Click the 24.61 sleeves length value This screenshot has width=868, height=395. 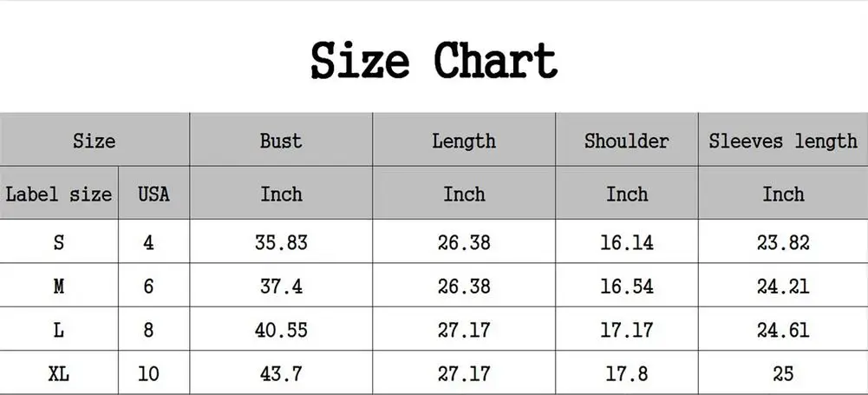pyautogui.click(x=783, y=330)
